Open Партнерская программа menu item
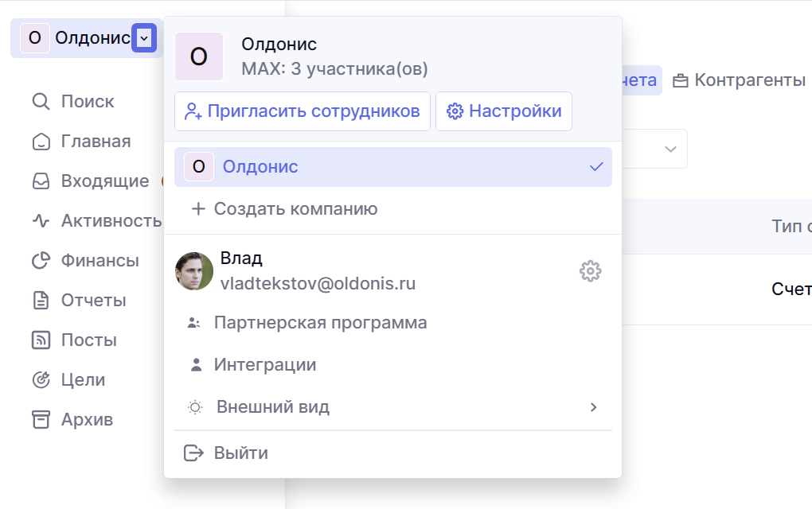This screenshot has height=509, width=812. pos(320,323)
